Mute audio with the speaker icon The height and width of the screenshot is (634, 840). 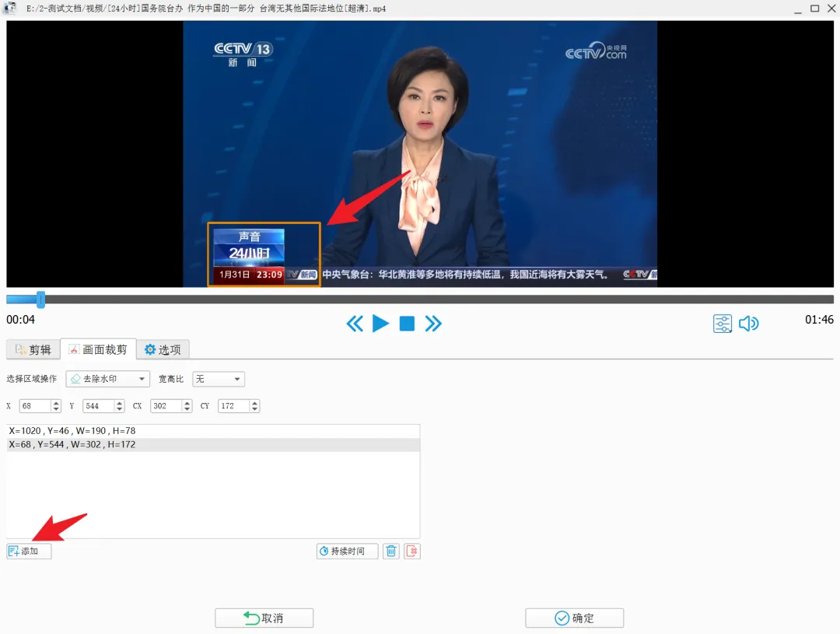pos(748,324)
